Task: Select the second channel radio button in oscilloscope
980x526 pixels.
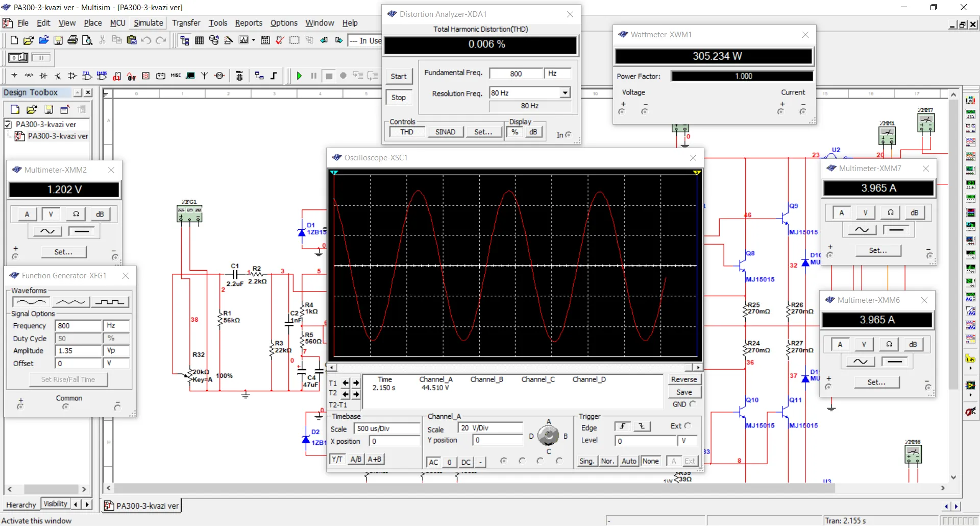Action: (522, 461)
